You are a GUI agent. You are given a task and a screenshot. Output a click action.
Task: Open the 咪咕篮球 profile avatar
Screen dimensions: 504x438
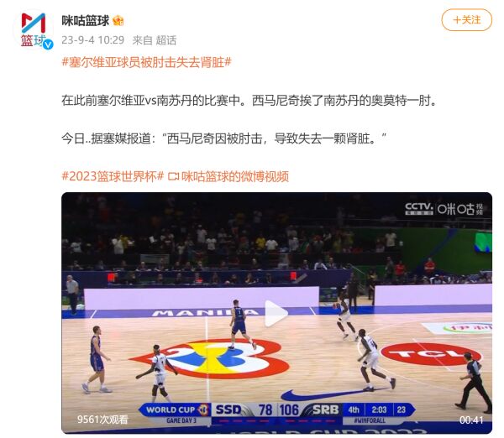click(34, 30)
